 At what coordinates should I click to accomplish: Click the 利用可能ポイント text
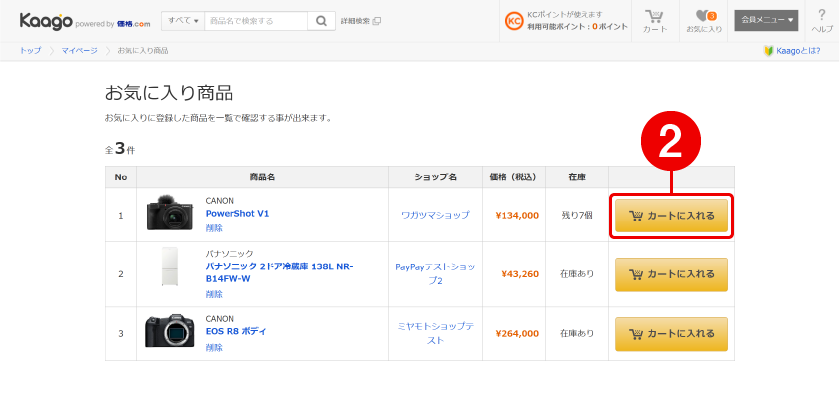coord(577,26)
